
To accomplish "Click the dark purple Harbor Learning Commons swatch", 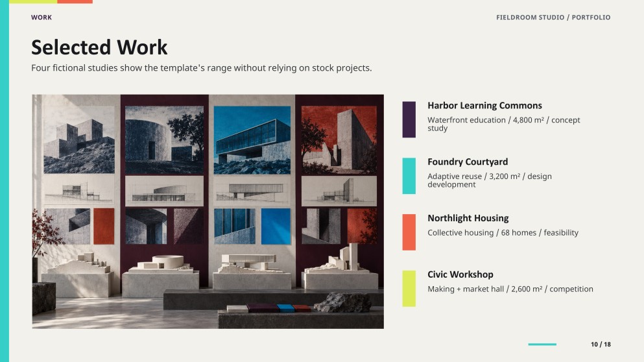I will (x=409, y=119).
